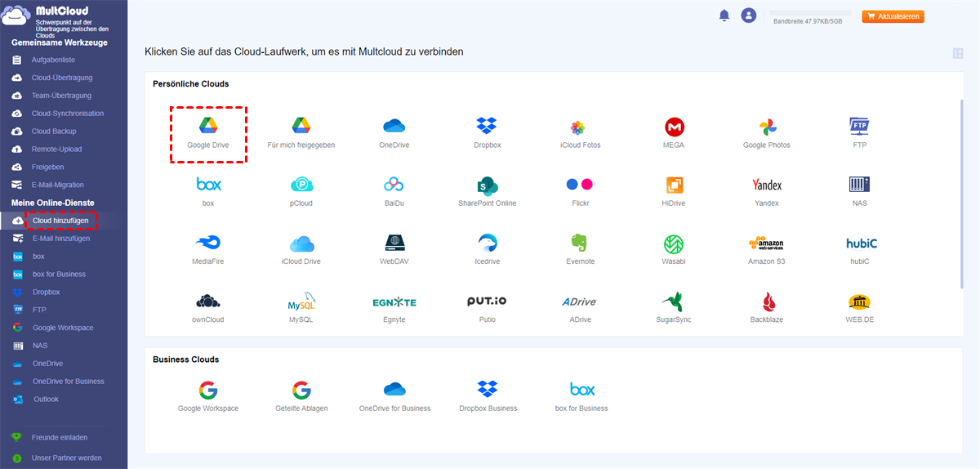
Task: Click the Aktualisieren upgrade button
Action: click(x=893, y=16)
